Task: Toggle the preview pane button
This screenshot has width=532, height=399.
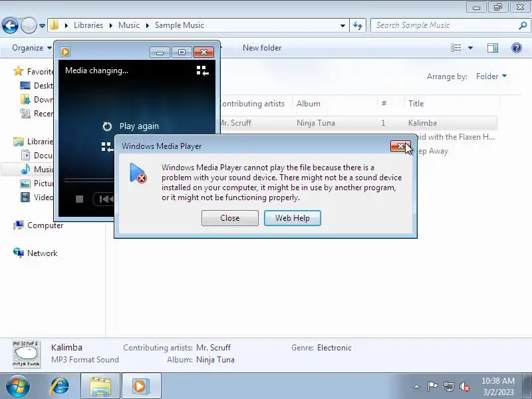Action: [x=493, y=48]
